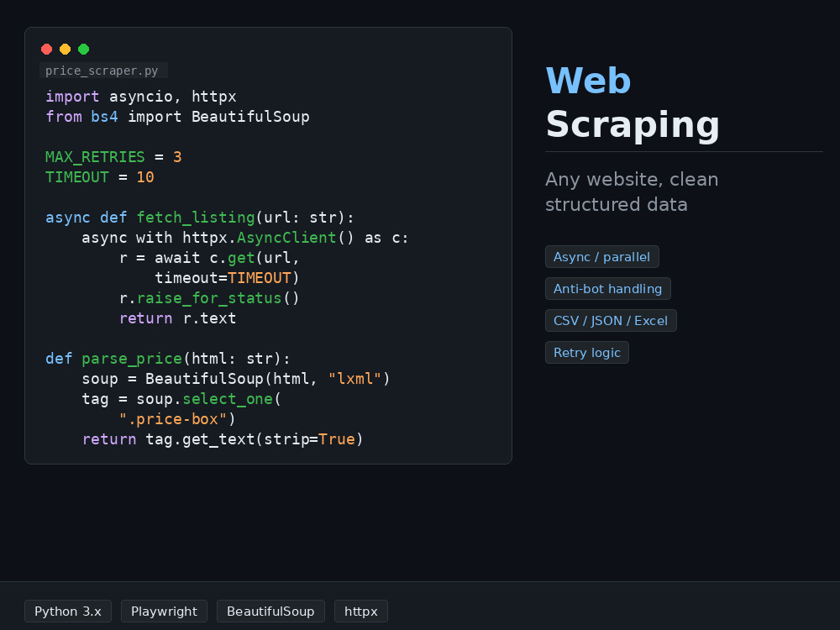The width and height of the screenshot is (840, 630).
Task: Click the yellow minimize dot
Action: pos(65,50)
